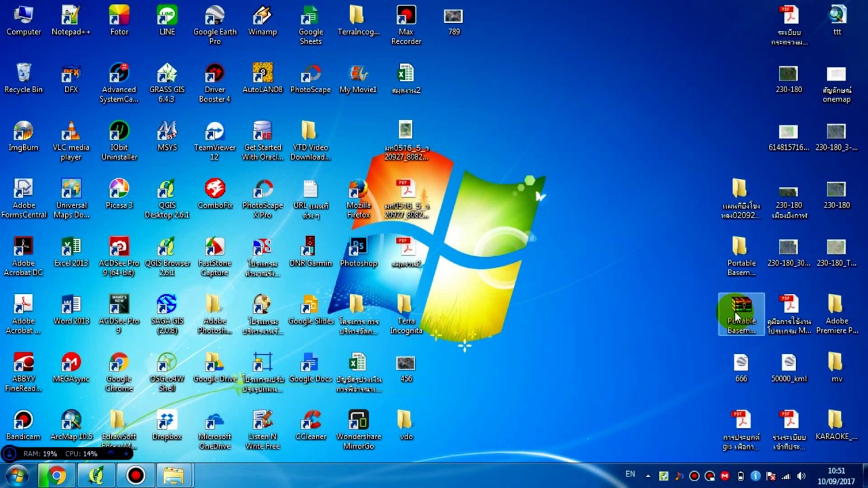Launch Google Chrome desktop shortcut
Viewport: 868px width, 488px height.
pyautogui.click(x=119, y=372)
